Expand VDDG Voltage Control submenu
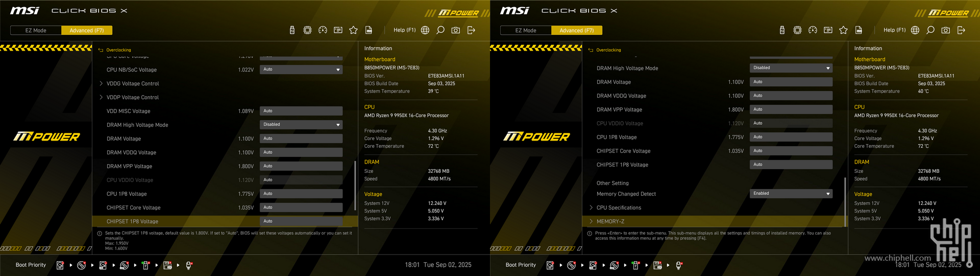980x276 pixels. click(133, 84)
